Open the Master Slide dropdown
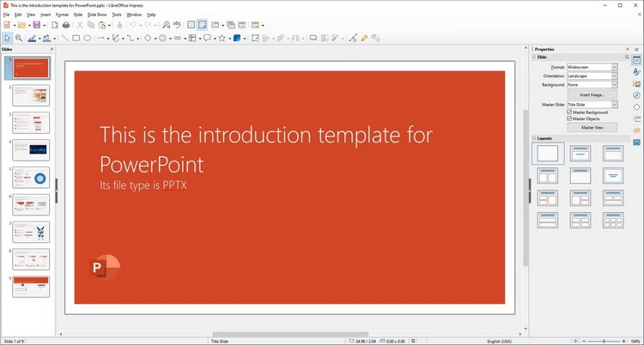644x345 pixels. coord(592,105)
